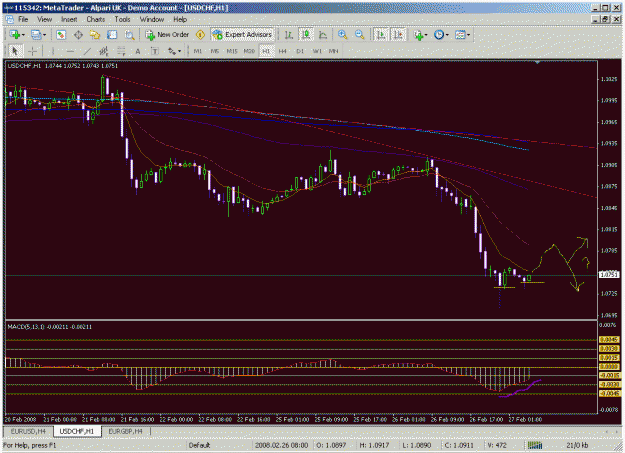The image size is (625, 453).
Task: Open the Terminal window icon
Action: [112, 35]
